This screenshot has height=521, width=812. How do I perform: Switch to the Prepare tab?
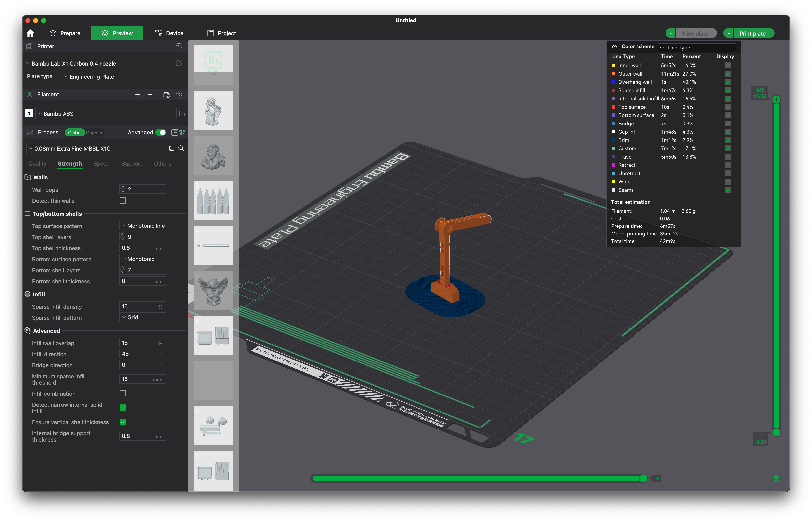65,33
